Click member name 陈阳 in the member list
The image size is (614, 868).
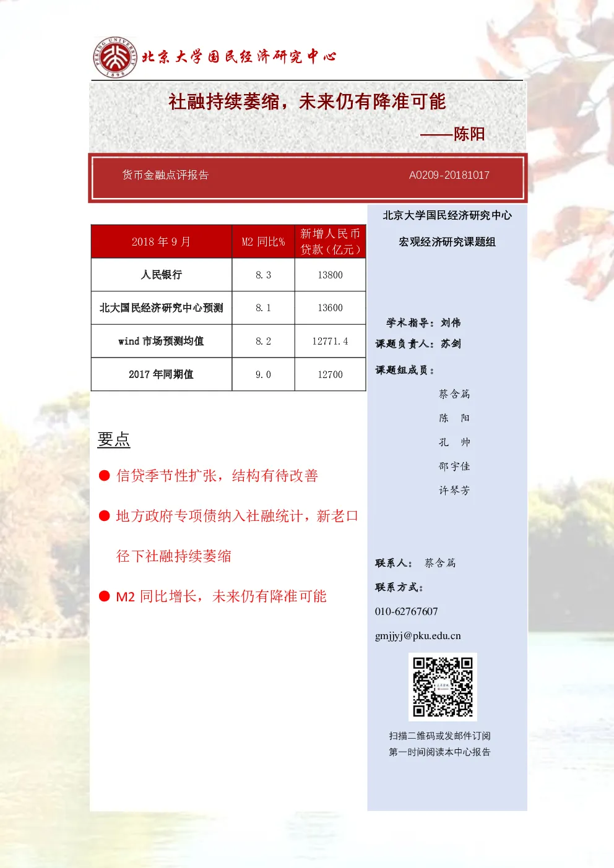(454, 418)
